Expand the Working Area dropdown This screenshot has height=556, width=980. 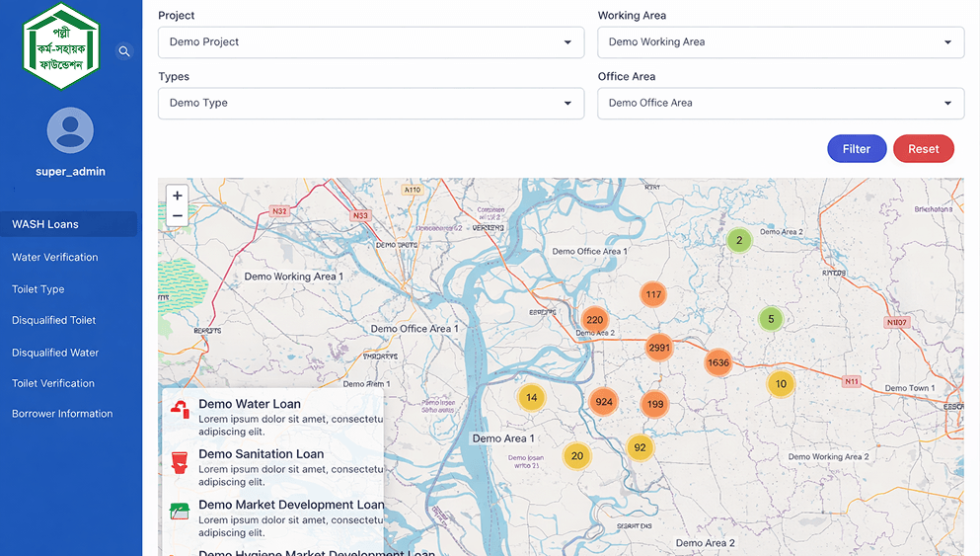click(781, 42)
